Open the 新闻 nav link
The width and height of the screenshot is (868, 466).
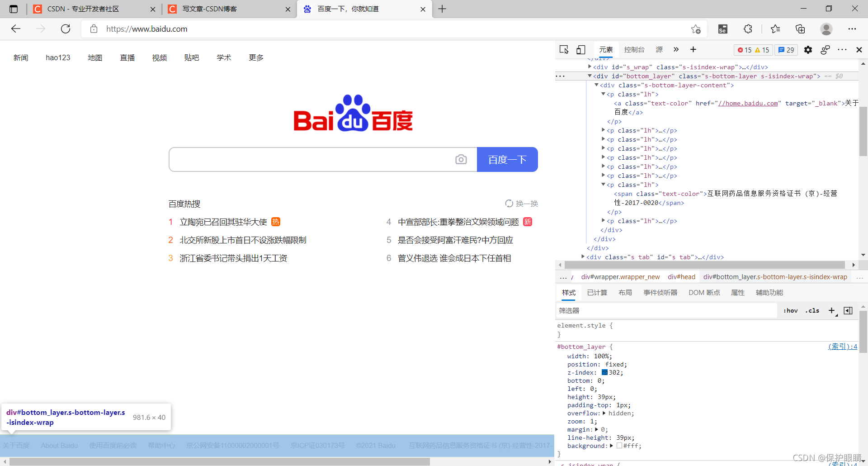click(21, 57)
